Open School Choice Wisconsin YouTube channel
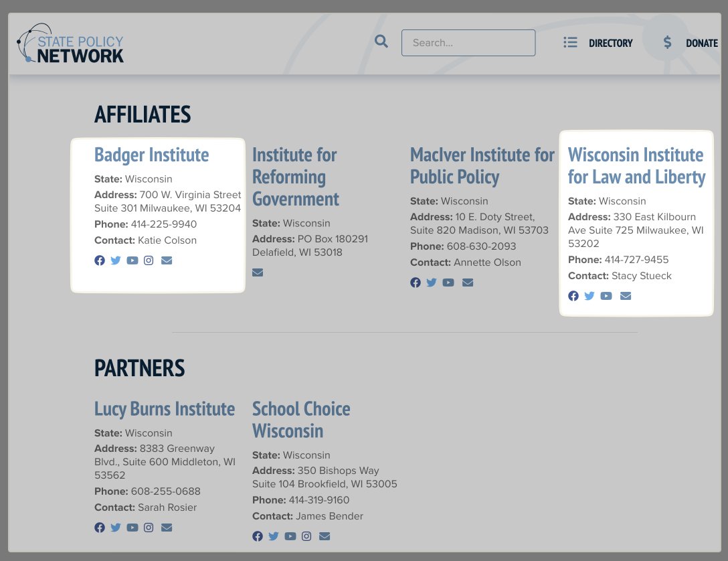 [290, 536]
